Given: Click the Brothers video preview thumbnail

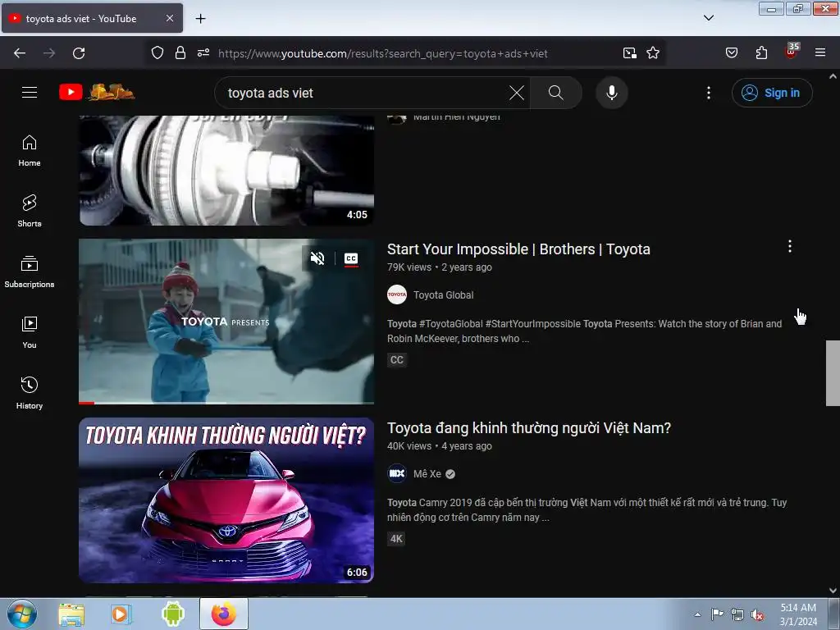Looking at the screenshot, I should (226, 321).
